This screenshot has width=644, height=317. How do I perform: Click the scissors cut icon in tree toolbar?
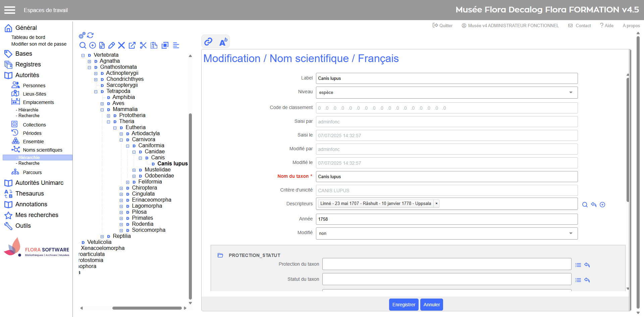pyautogui.click(x=143, y=45)
